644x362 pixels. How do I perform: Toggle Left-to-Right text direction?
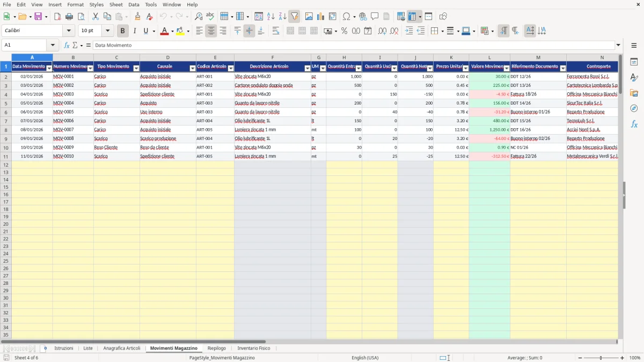pyautogui.click(x=503, y=31)
